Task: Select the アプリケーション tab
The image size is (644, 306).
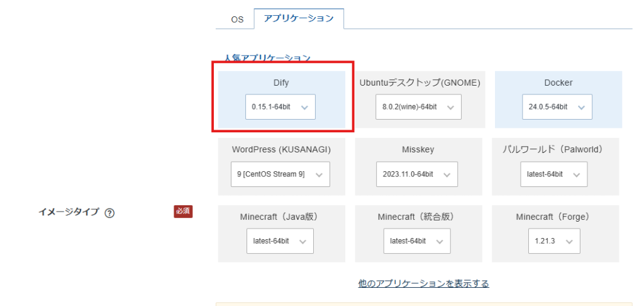Action: (299, 19)
